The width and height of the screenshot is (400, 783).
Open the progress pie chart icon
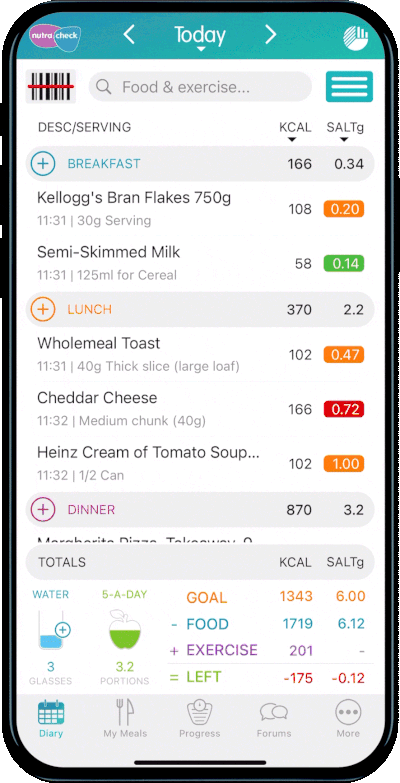point(356,38)
